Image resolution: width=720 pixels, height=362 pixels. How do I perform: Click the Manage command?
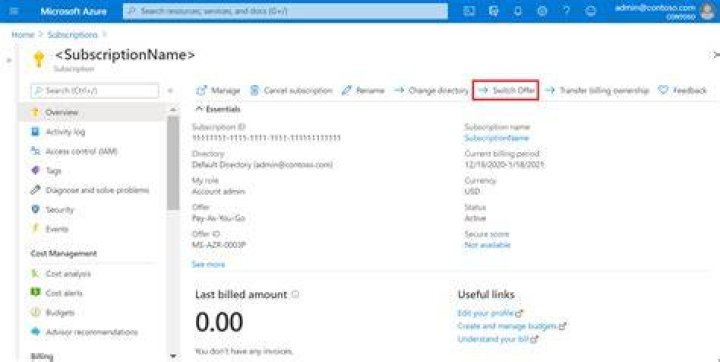pyautogui.click(x=218, y=90)
